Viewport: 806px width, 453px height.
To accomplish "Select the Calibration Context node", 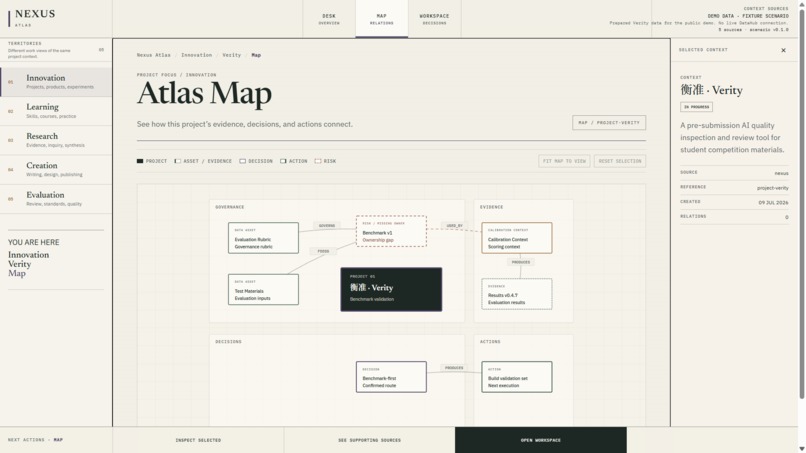I will (x=517, y=238).
